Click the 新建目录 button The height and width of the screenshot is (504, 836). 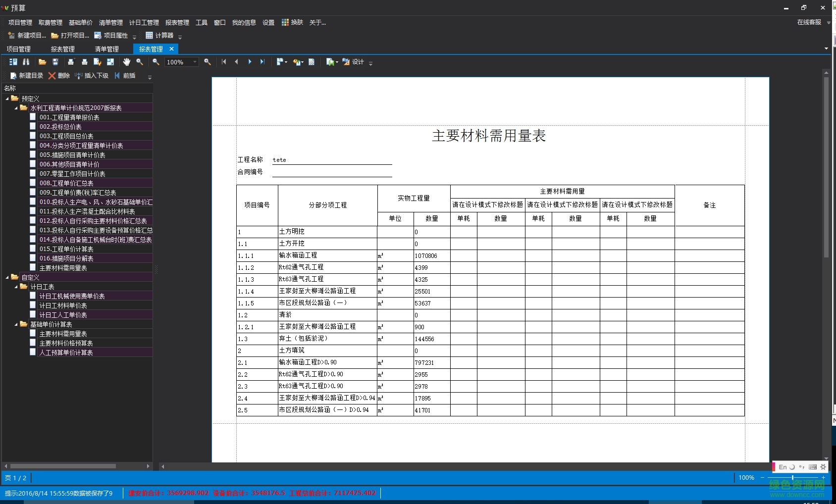[27, 76]
